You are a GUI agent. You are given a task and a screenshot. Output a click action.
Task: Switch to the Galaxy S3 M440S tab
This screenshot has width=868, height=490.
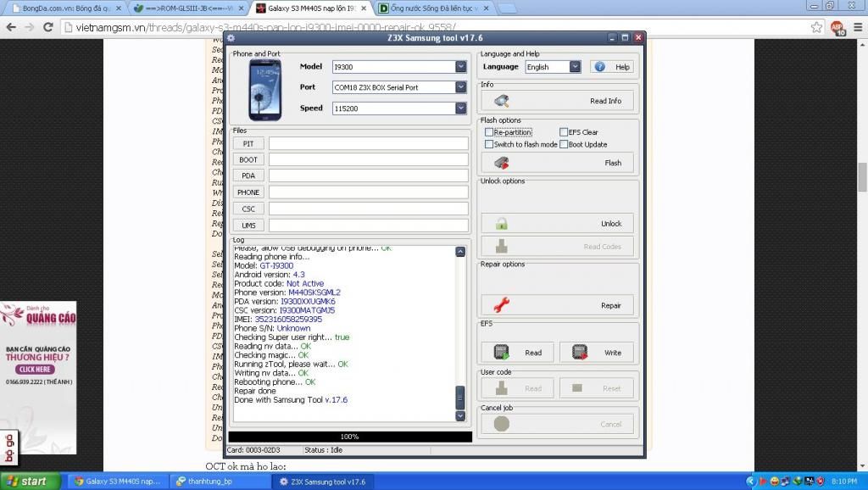310,8
